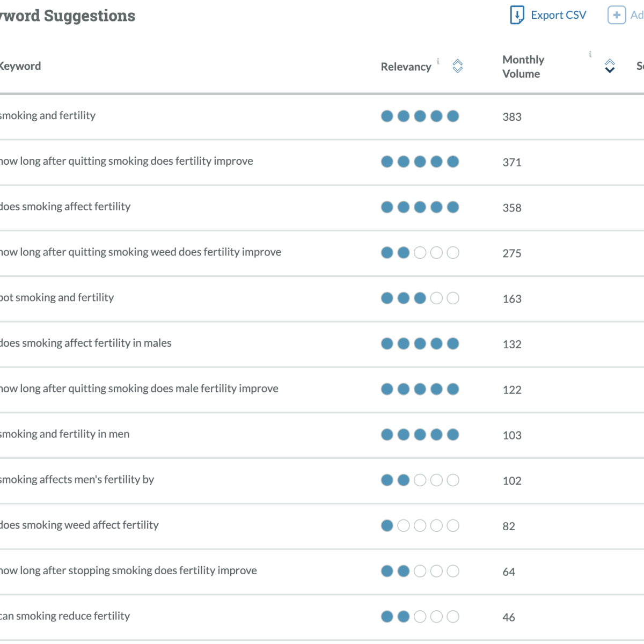Click the monthly volume value 383
Screen dimensions: 644x644
(512, 116)
